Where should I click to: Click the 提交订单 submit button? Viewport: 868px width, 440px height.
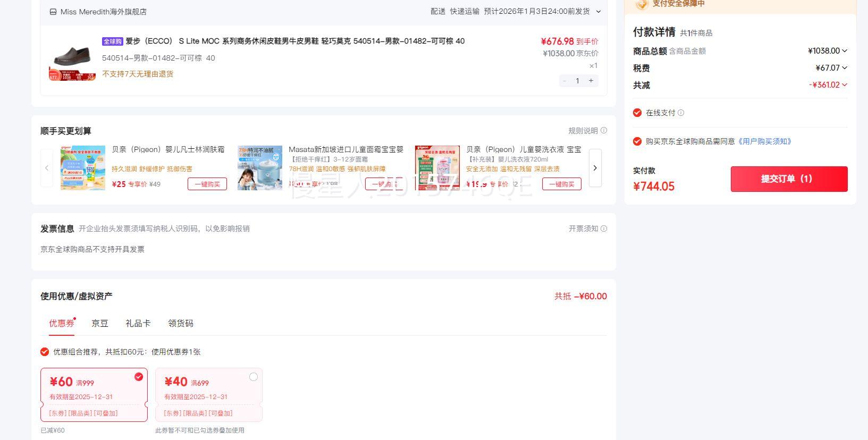tap(789, 179)
